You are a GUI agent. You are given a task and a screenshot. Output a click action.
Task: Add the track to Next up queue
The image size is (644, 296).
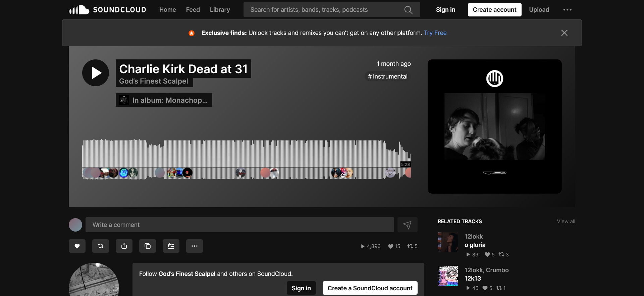click(171, 246)
